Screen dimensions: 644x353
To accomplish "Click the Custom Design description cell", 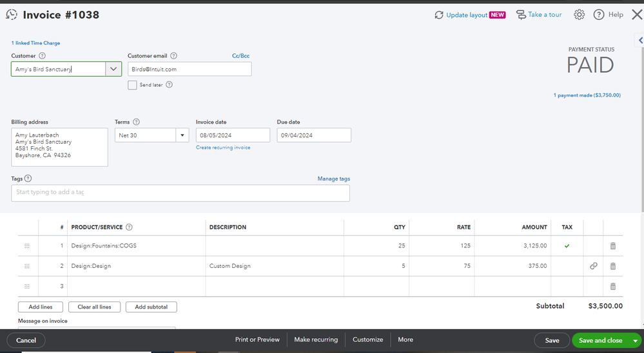I will pos(275,266).
